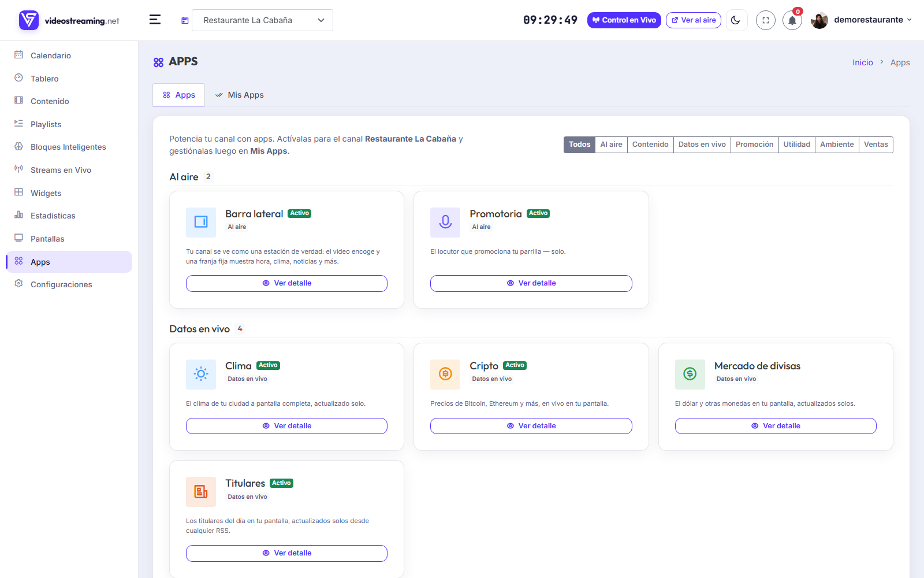Click the Cripto bitcoin icon
924x578 pixels.
click(445, 374)
